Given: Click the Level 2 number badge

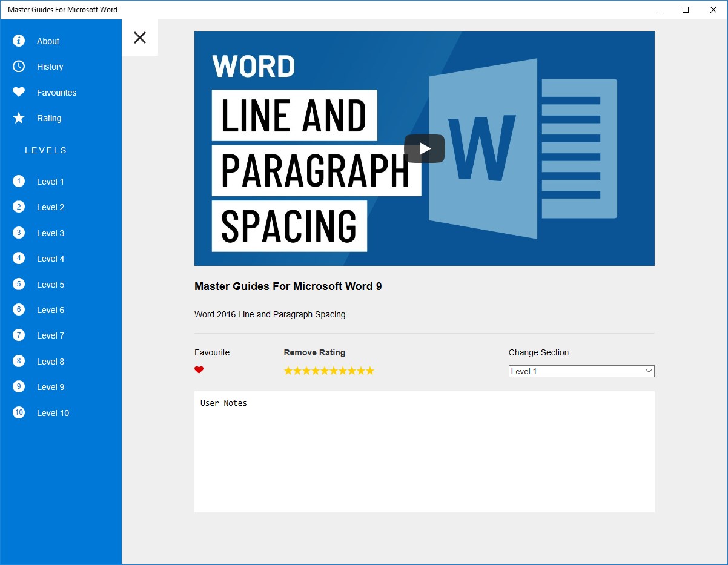Looking at the screenshot, I should [19, 207].
